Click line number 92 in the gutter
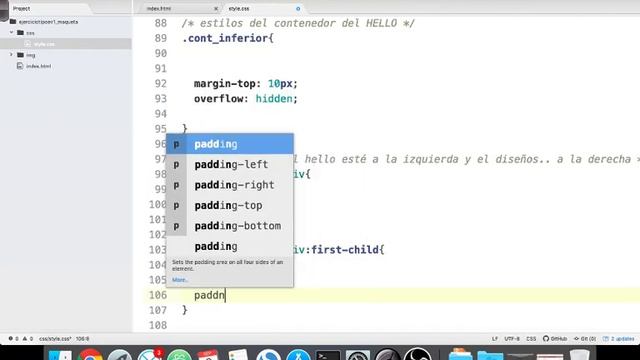640x360 pixels. (x=160, y=84)
